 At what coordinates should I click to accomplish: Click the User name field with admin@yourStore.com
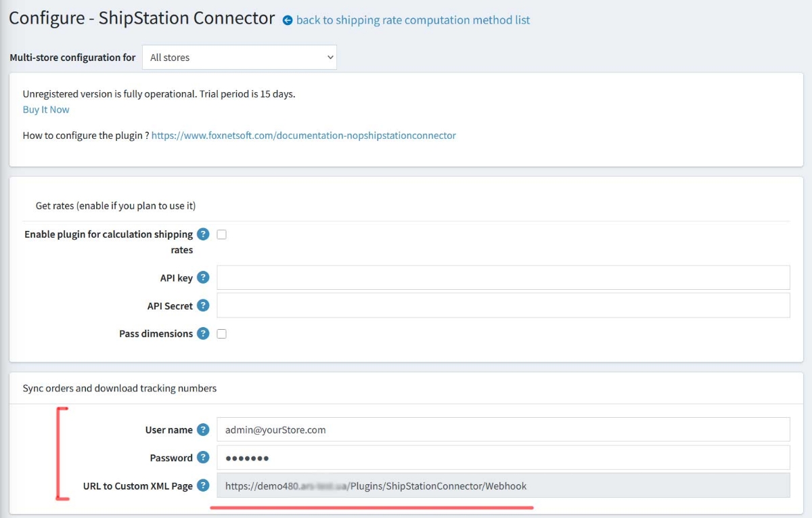(x=503, y=429)
